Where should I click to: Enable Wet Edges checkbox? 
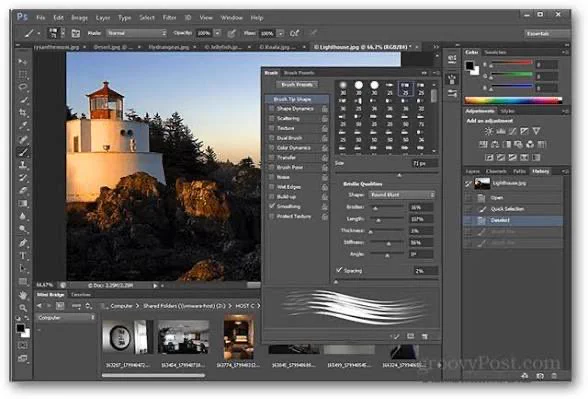pos(272,187)
